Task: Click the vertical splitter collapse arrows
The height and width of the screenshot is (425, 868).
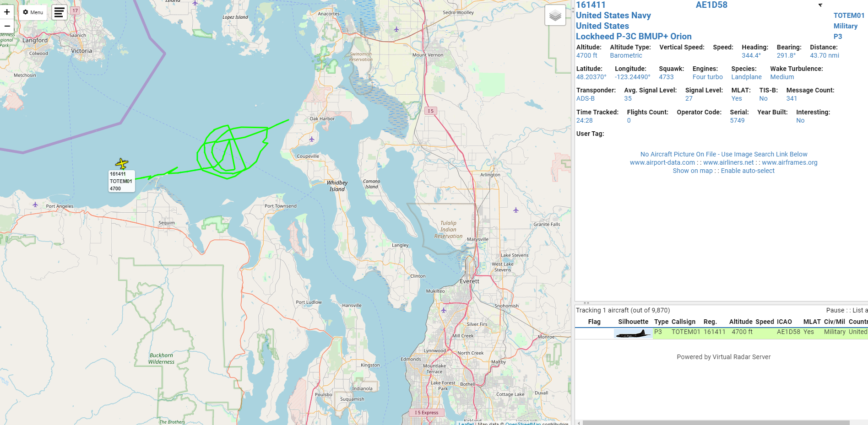Action: point(573,10)
